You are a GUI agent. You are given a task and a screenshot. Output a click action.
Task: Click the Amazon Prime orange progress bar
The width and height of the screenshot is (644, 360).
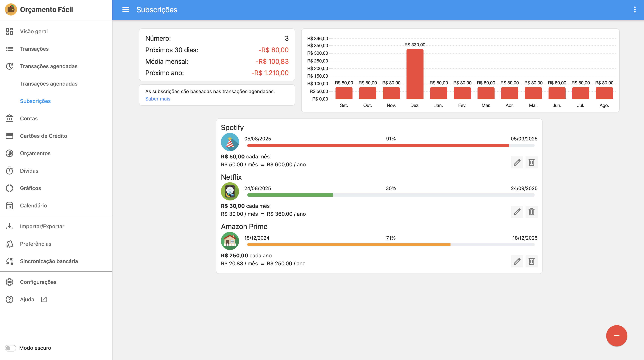click(x=348, y=245)
